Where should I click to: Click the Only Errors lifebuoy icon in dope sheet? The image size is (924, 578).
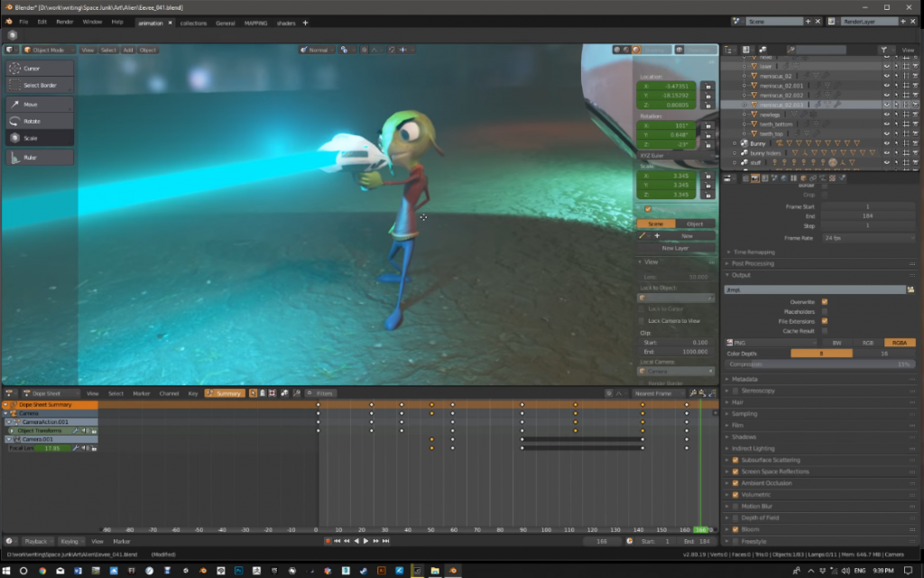(273, 393)
